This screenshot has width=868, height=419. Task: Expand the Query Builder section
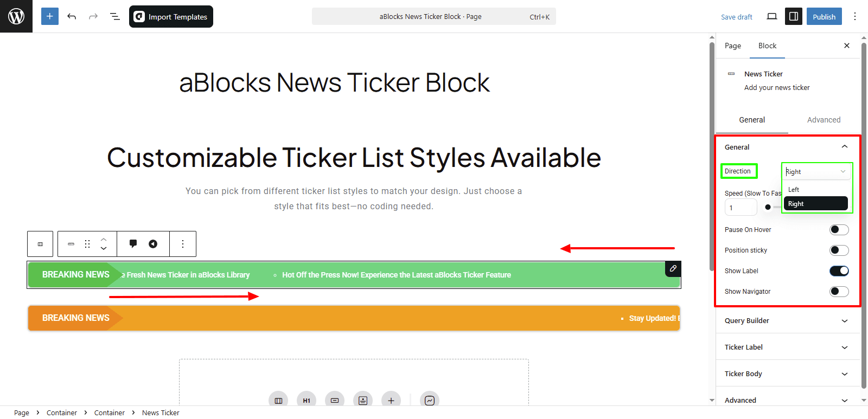tap(787, 321)
